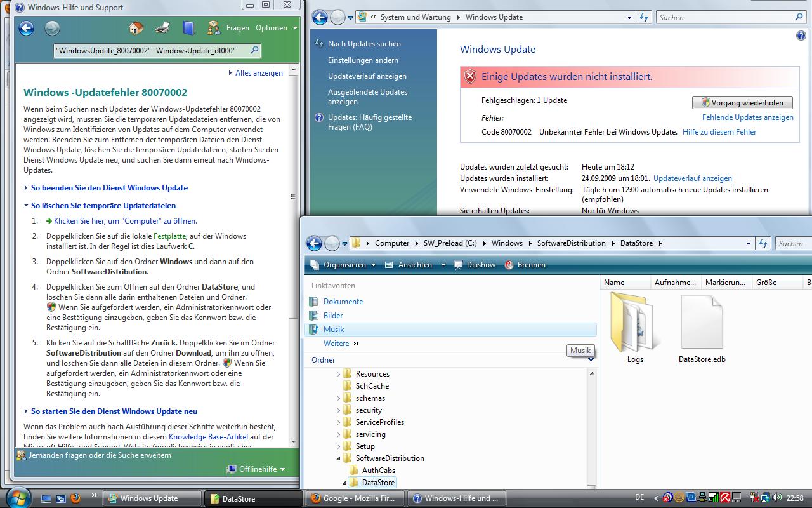Click Brennen in the toolbar
The width and height of the screenshot is (812, 508).
525,265
